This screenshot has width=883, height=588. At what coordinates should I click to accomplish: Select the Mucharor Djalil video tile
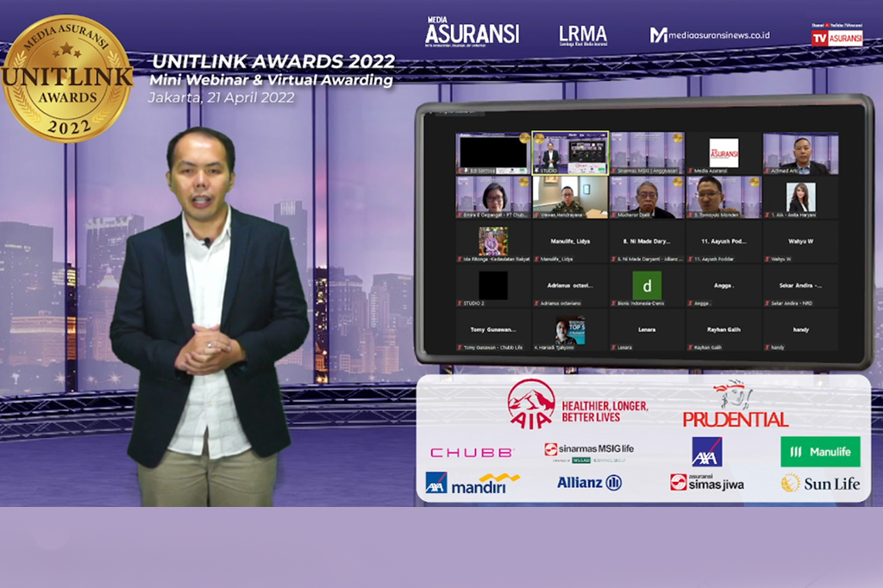tap(647, 197)
